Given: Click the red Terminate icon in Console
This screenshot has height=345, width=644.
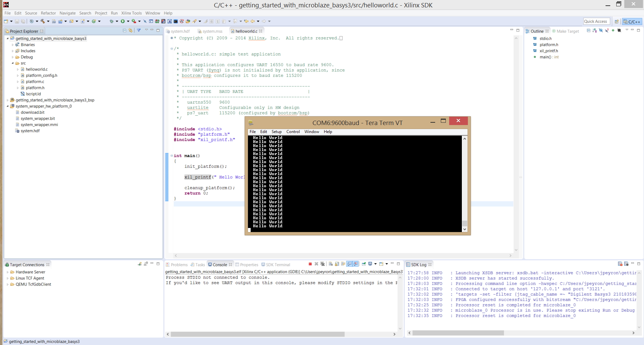Looking at the screenshot, I should 310,264.
